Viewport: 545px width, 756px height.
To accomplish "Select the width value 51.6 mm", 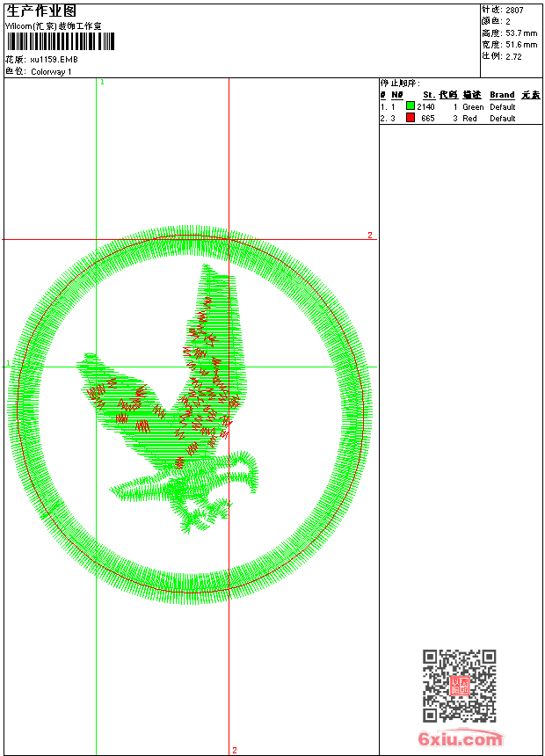I will [521, 45].
